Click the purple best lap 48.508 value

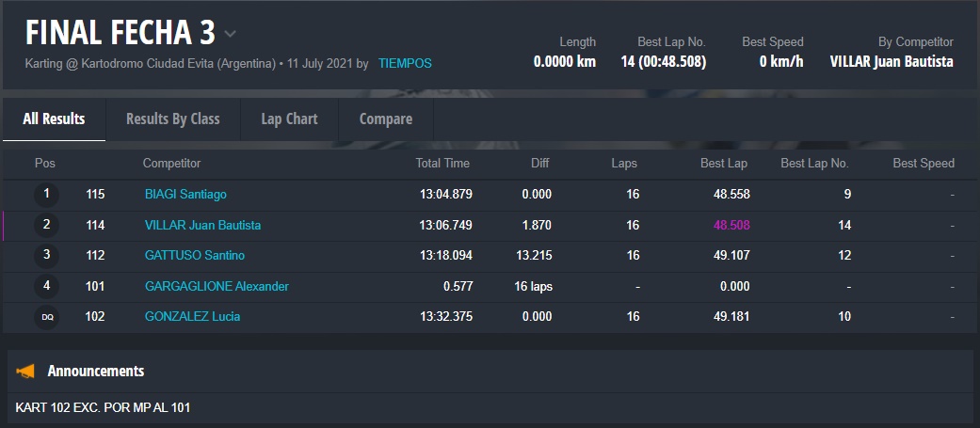pos(731,226)
